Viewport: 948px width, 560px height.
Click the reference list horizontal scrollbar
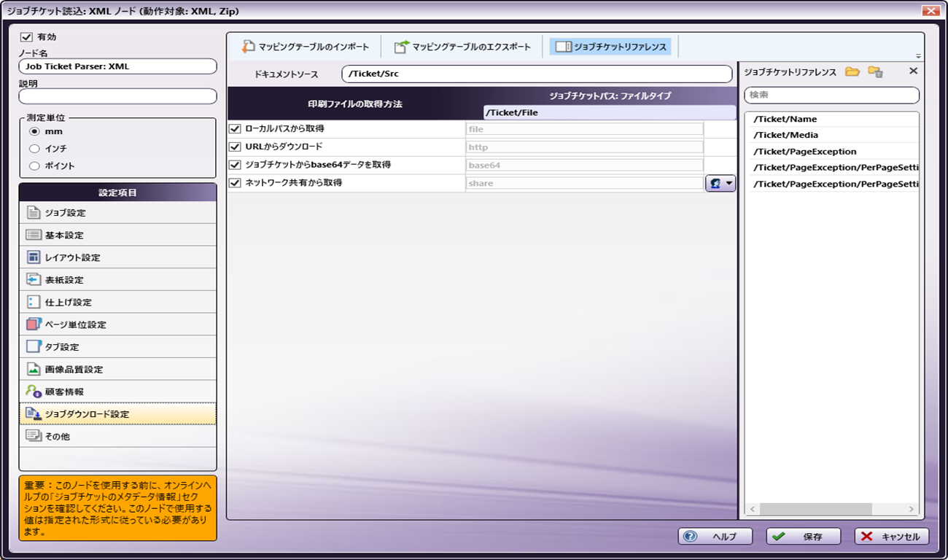click(x=816, y=509)
